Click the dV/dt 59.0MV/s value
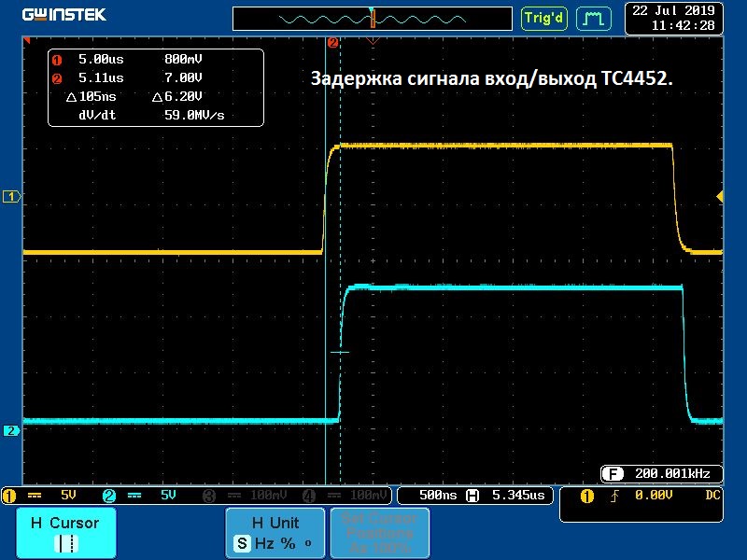 (x=194, y=115)
